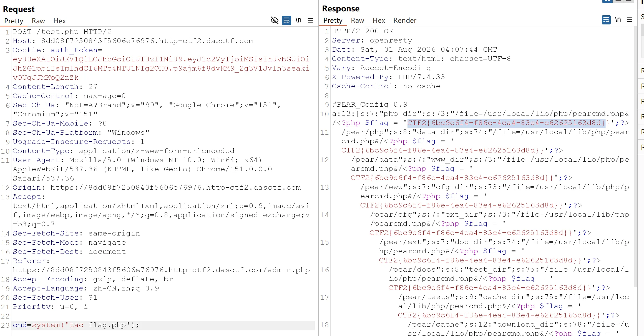Toggle \n non-printable chars in Request panel
The image size is (644, 336).
click(x=298, y=20)
